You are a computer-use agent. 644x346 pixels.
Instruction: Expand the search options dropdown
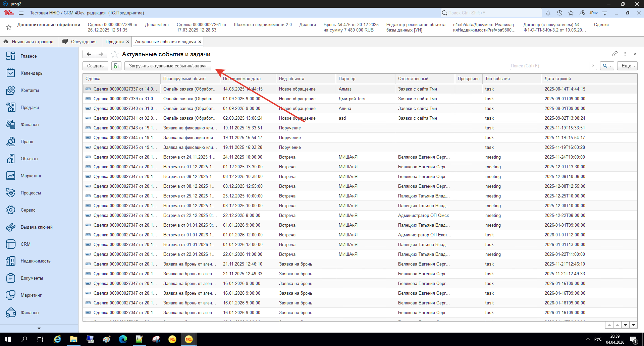coord(607,66)
